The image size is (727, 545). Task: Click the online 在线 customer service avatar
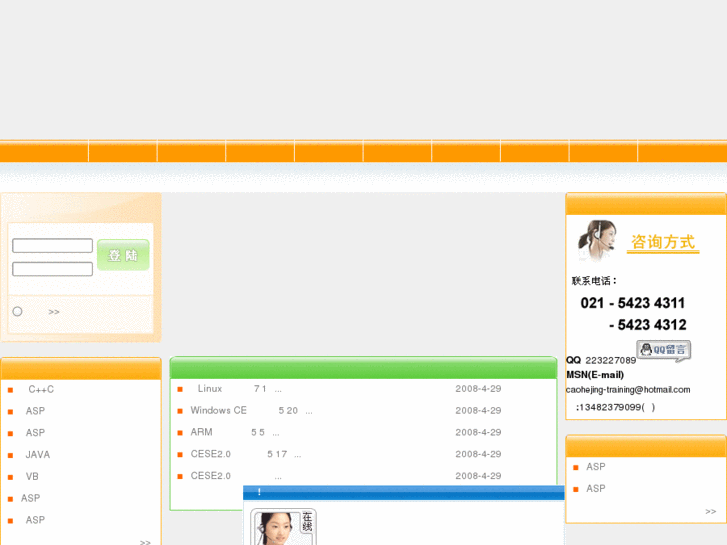click(283, 526)
